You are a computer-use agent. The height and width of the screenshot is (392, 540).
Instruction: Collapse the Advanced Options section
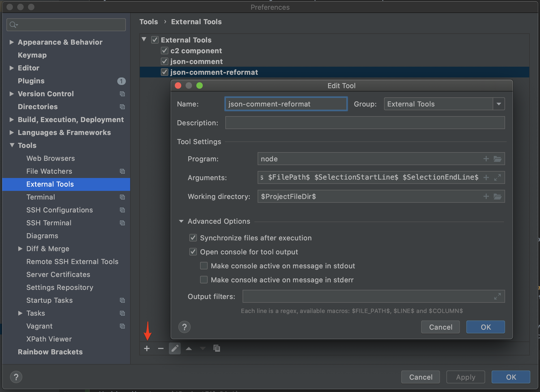click(181, 221)
